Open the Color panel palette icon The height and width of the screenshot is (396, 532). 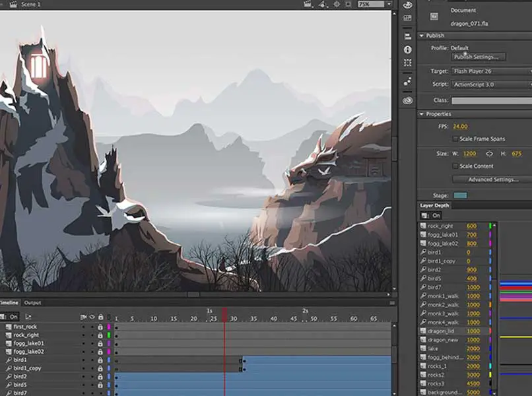tap(407, 4)
